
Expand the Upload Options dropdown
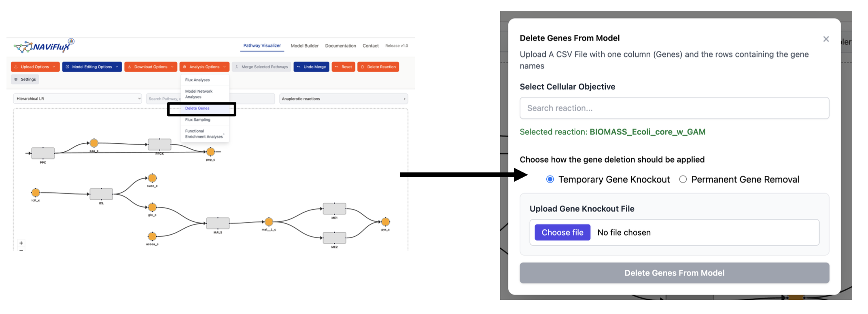35,67
